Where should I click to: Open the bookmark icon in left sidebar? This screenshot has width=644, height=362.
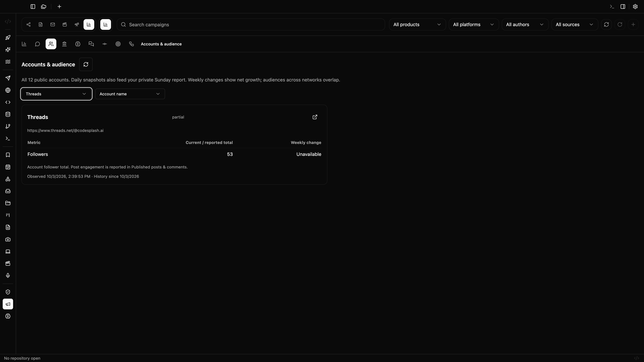point(8,155)
